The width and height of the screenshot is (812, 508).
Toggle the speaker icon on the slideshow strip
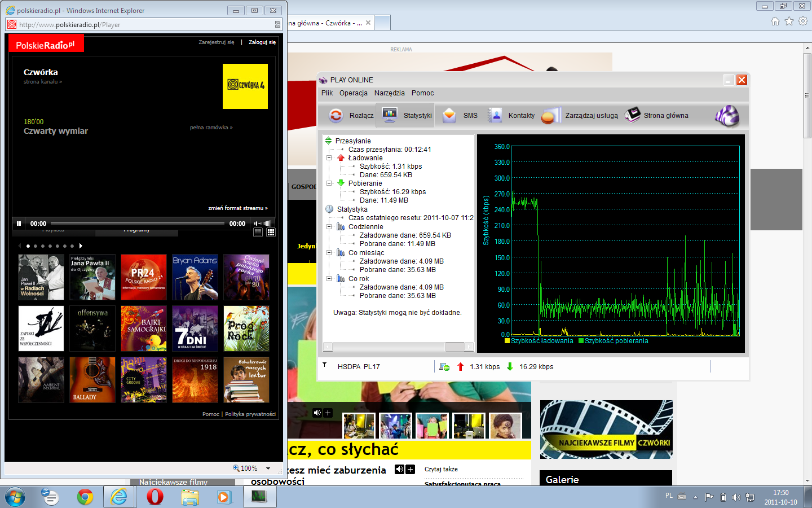[317, 413]
